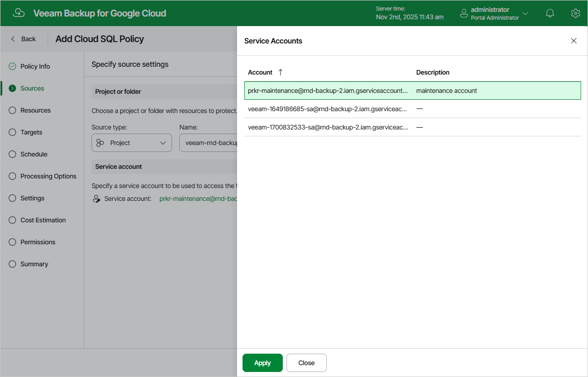Click the Back arrow
This screenshot has height=377, width=588.
[13, 39]
